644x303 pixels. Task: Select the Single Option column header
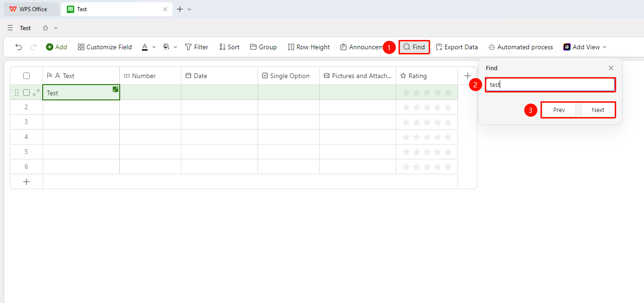coord(289,76)
